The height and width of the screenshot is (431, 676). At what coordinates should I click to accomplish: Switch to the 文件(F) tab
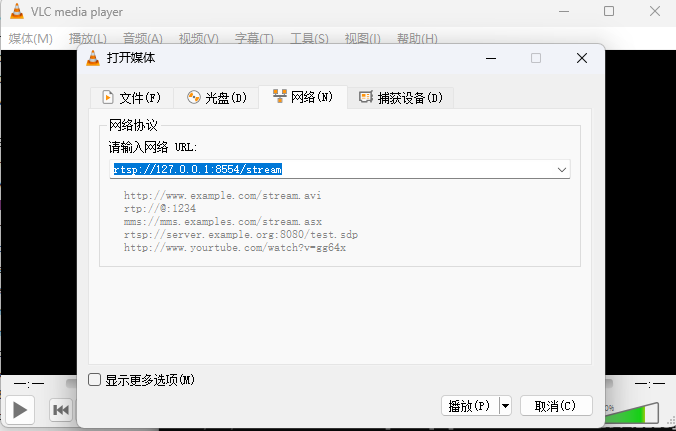(x=132, y=98)
